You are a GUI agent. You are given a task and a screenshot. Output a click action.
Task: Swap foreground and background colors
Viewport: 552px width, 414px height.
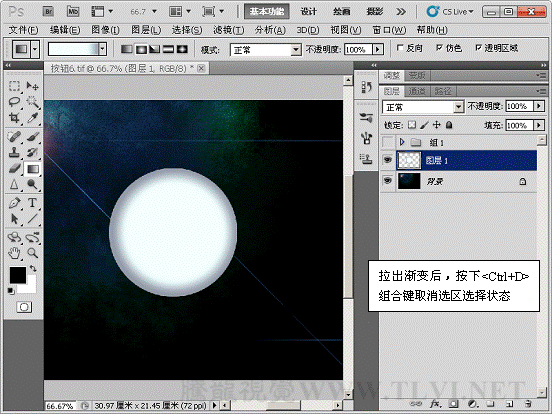point(33,269)
